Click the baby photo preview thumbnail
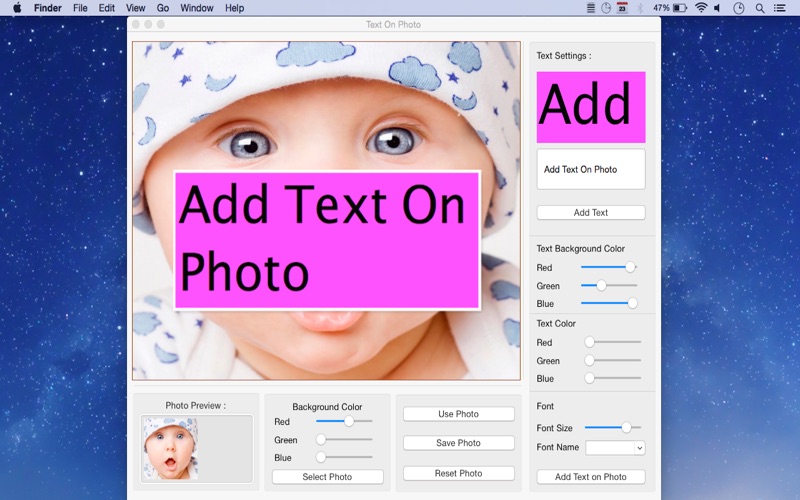 170,448
